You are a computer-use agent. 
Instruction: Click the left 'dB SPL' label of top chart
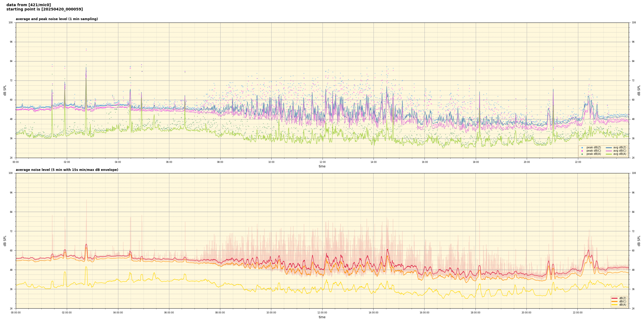pyautogui.click(x=5, y=90)
